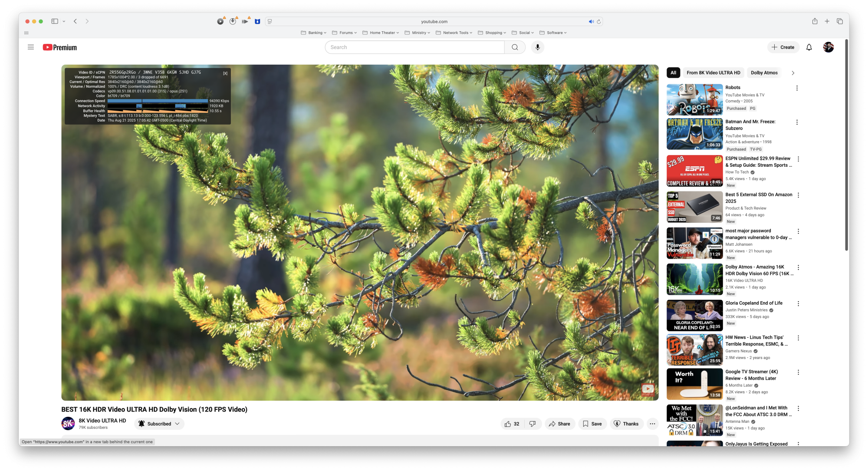
Task: Click the YouTube watermark in video corner
Action: [x=648, y=389]
